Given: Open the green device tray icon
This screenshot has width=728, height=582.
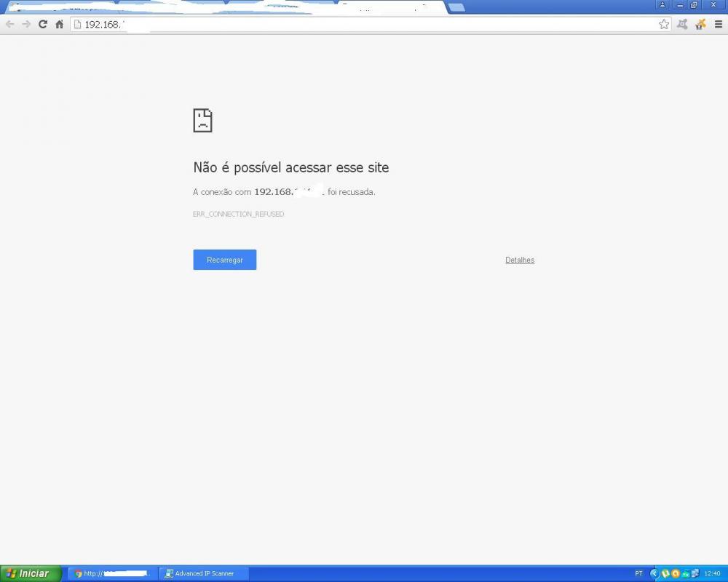Looking at the screenshot, I should coord(686,574).
